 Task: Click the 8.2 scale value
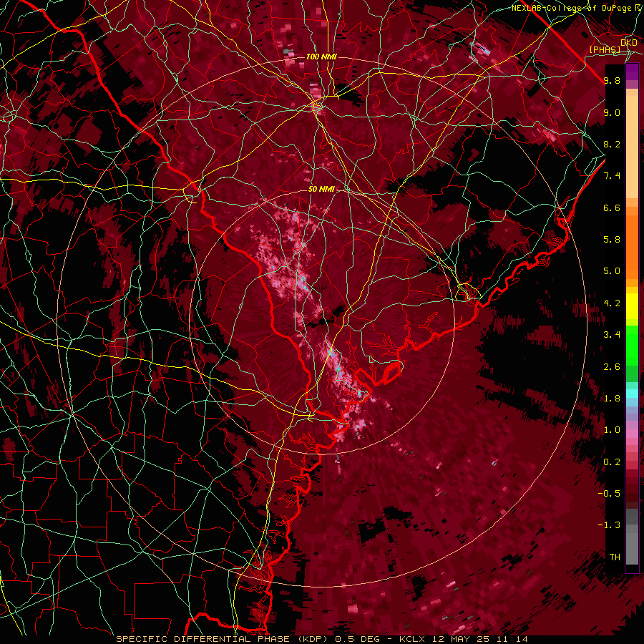point(612,144)
